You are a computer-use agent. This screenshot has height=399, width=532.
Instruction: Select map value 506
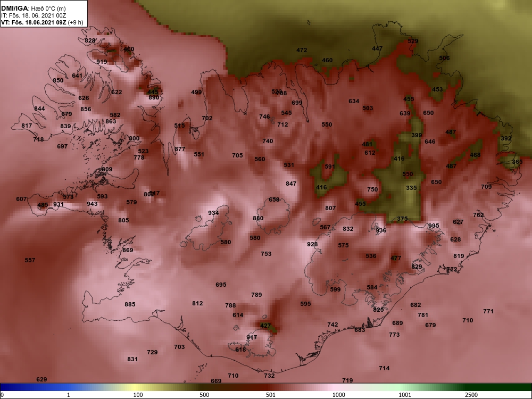[444, 58]
